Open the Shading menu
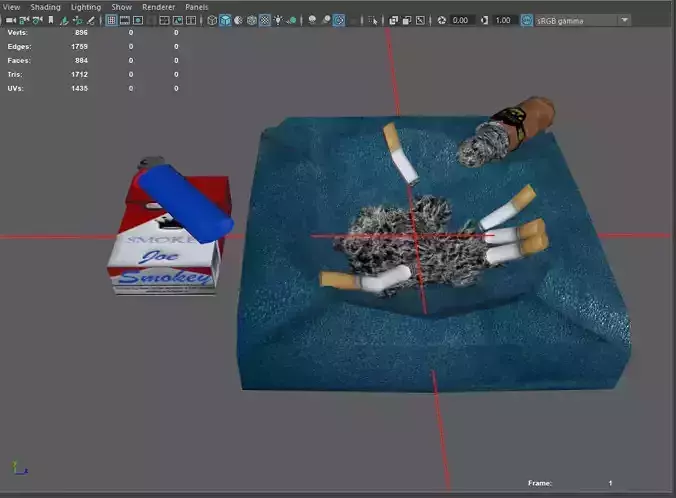This screenshot has height=498, width=676. pos(45,7)
